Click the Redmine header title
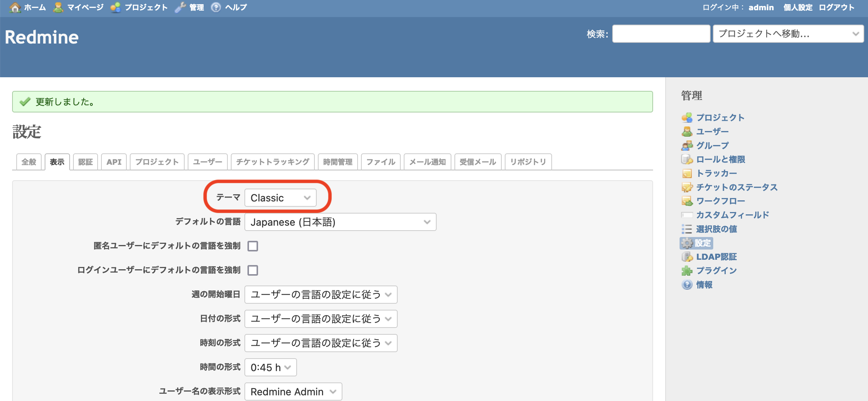 point(42,37)
